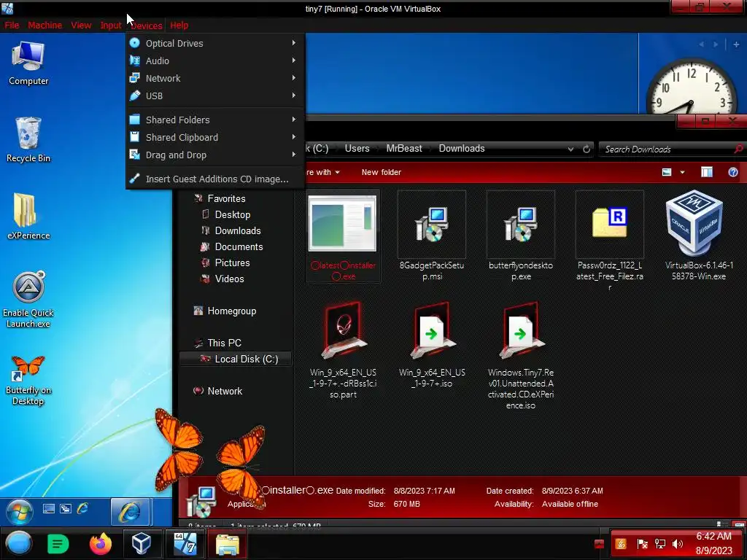
Task: Select Butterfly on Desktop shortcut
Action: pos(28,381)
